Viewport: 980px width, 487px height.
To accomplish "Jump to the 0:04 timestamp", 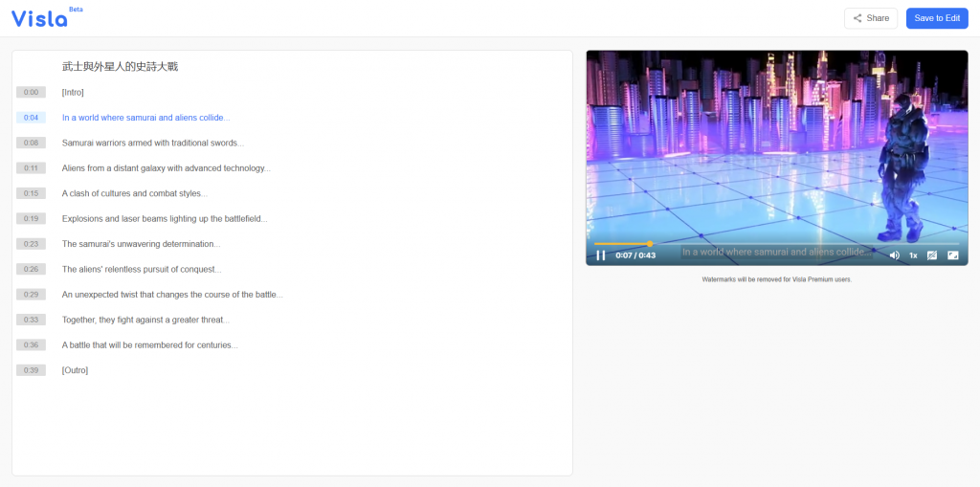I will point(32,118).
